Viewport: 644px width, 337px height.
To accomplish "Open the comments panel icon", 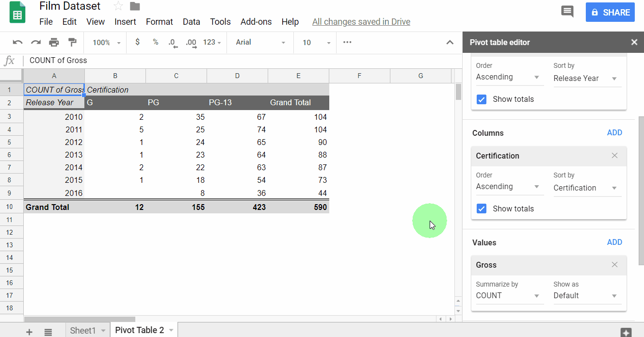I will (567, 12).
